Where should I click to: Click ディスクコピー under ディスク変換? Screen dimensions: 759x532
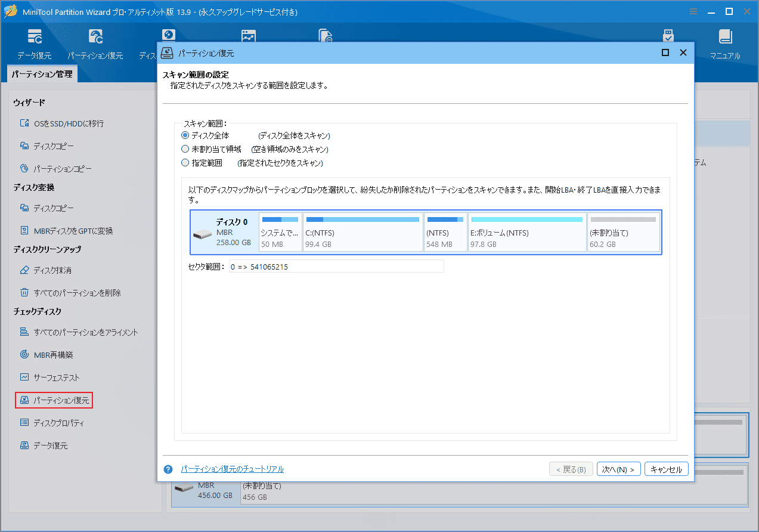[47, 208]
